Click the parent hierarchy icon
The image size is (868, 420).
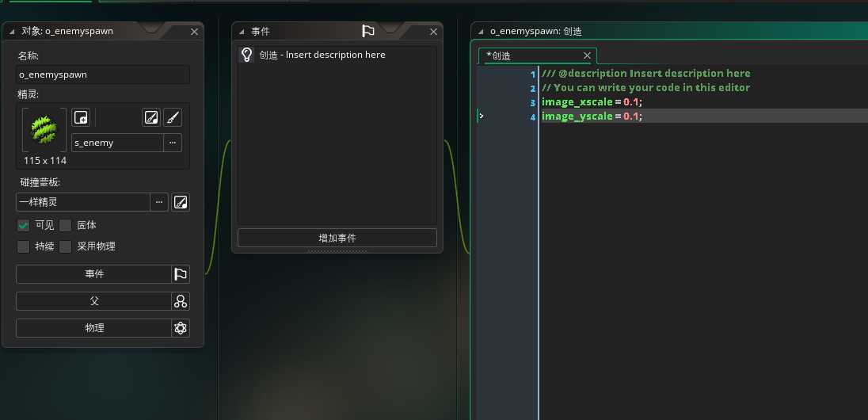pyautogui.click(x=181, y=301)
